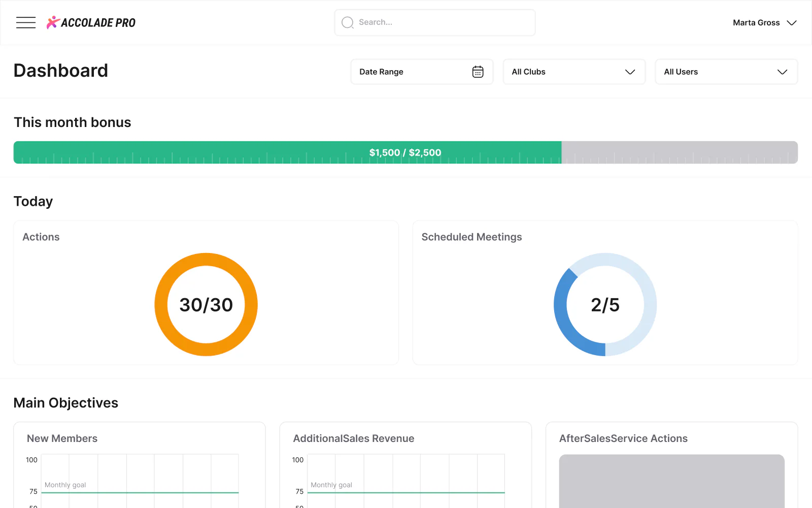Open the Date Range picker field
This screenshot has height=508, width=812.
[x=422, y=72]
